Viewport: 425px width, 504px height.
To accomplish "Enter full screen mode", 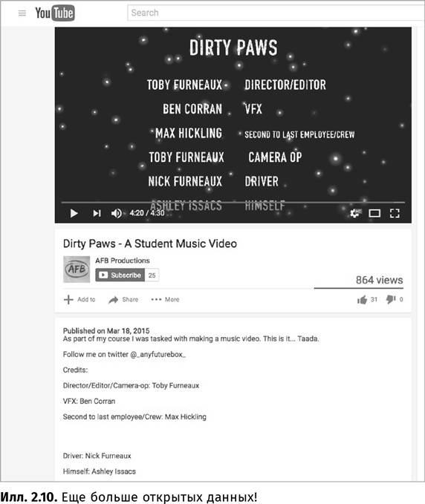I will [x=395, y=213].
